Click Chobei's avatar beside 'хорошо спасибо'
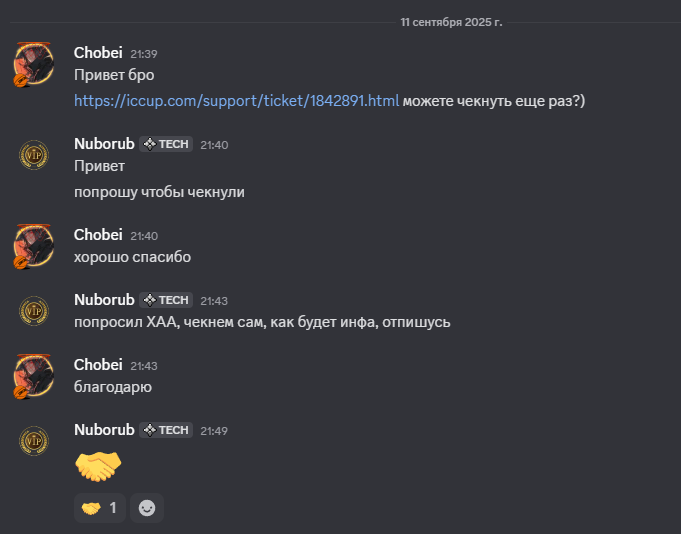The height and width of the screenshot is (534, 681). [x=33, y=246]
